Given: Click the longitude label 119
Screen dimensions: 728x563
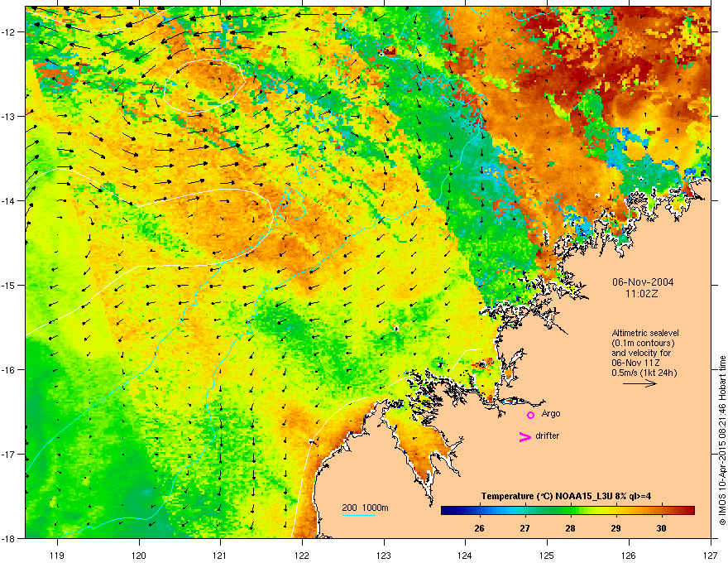Looking at the screenshot, I should click(57, 555).
